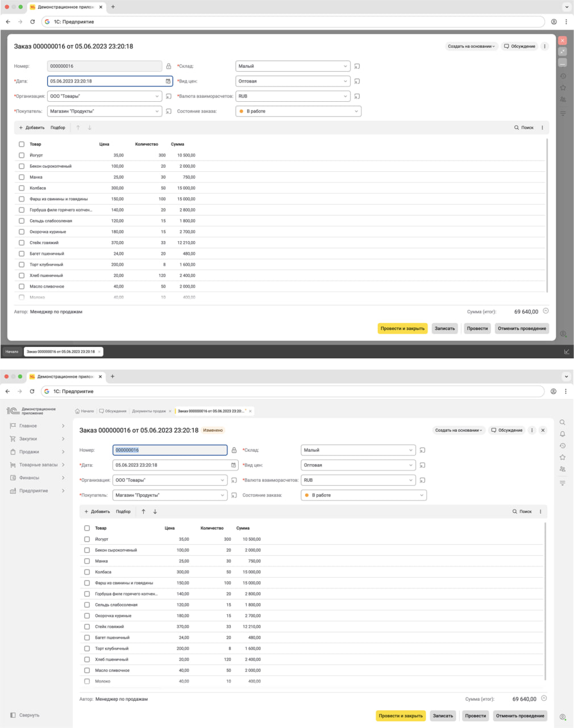Viewport: 574px width, 728px height.
Task: Open Создать на основании menu in top window
Action: click(x=471, y=46)
